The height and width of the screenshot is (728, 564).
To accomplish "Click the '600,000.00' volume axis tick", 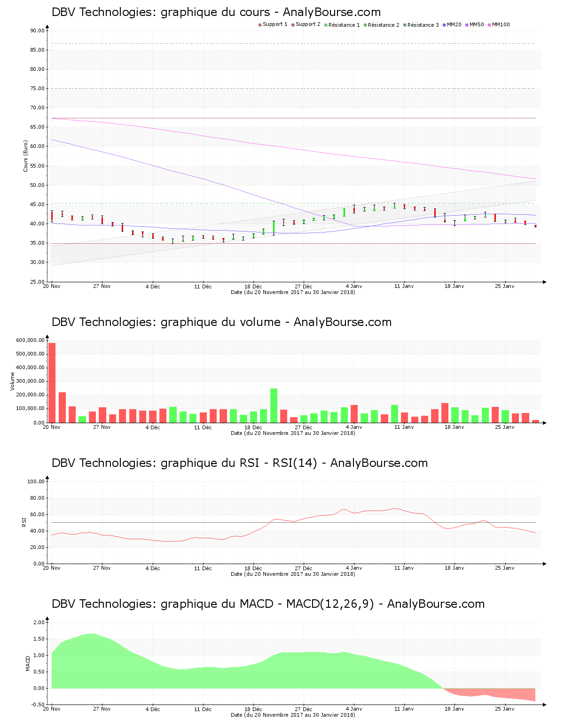I will pos(30,340).
